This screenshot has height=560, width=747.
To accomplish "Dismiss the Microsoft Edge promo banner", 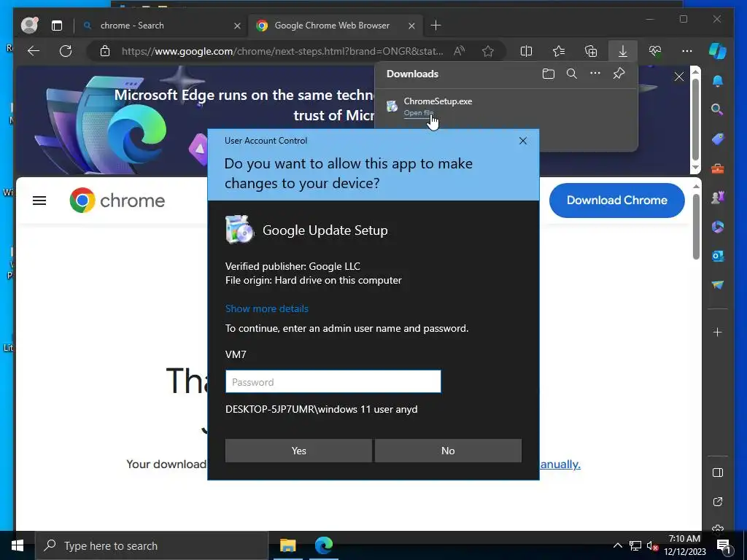I will [679, 77].
